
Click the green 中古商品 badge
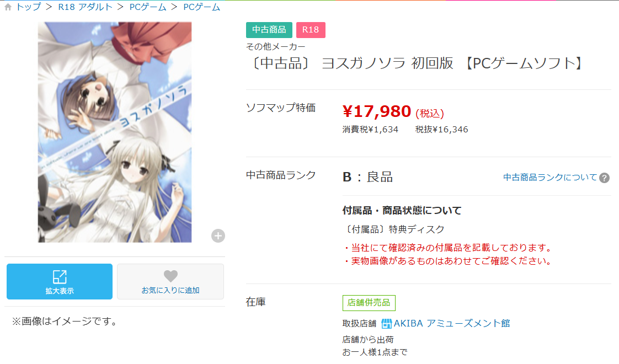pos(269,30)
